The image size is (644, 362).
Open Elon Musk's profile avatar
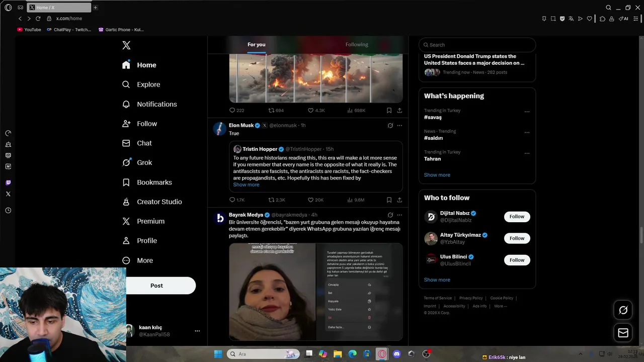coord(219,129)
